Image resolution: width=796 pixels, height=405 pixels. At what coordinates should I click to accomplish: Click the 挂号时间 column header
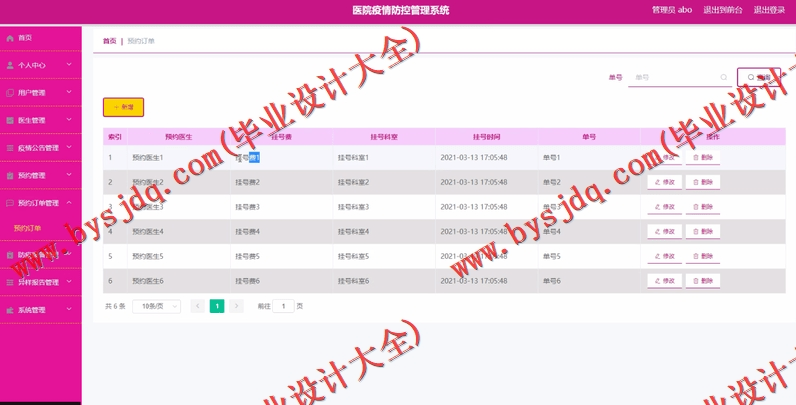point(486,137)
